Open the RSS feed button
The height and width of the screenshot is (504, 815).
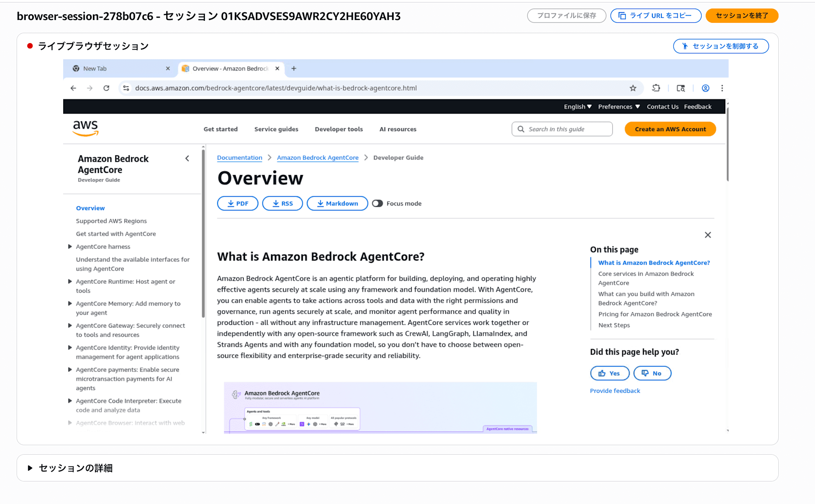tap(282, 204)
